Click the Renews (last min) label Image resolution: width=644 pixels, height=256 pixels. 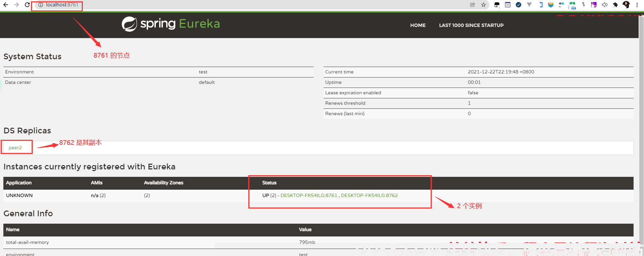[x=345, y=114]
